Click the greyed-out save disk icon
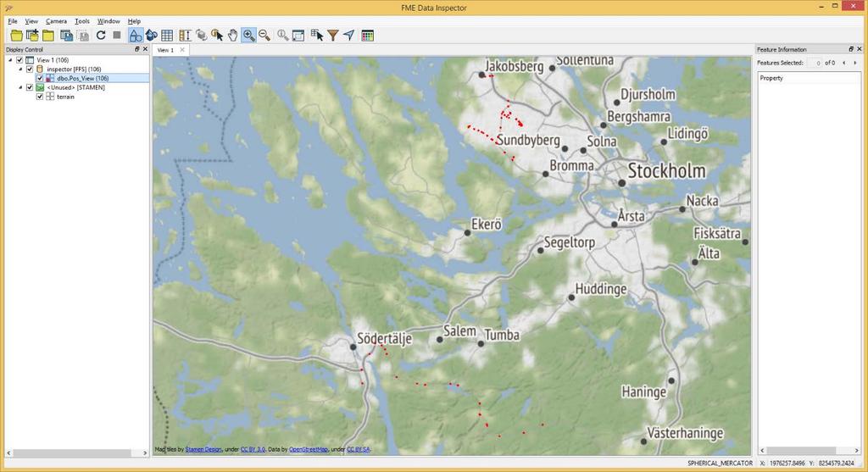This screenshot has width=868, height=472. point(84,36)
